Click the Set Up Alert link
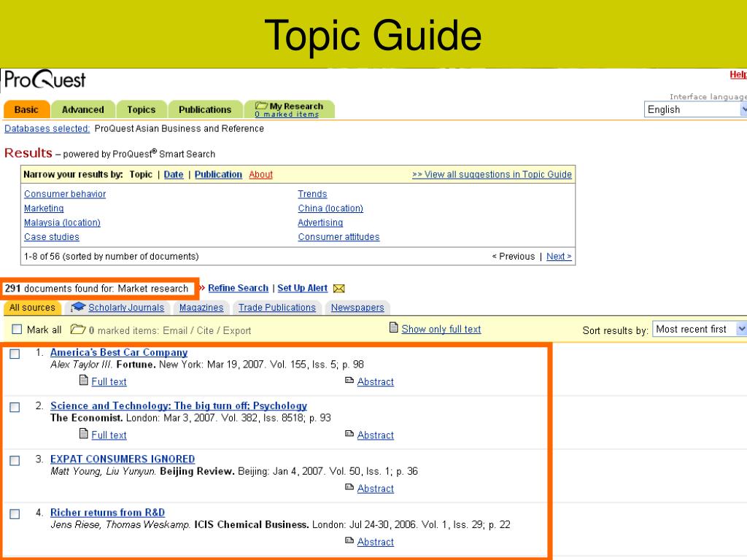The width and height of the screenshot is (747, 560). click(303, 287)
